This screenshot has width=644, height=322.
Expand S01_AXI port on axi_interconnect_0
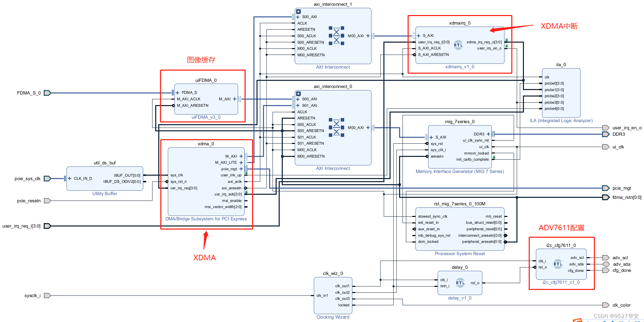(298, 105)
